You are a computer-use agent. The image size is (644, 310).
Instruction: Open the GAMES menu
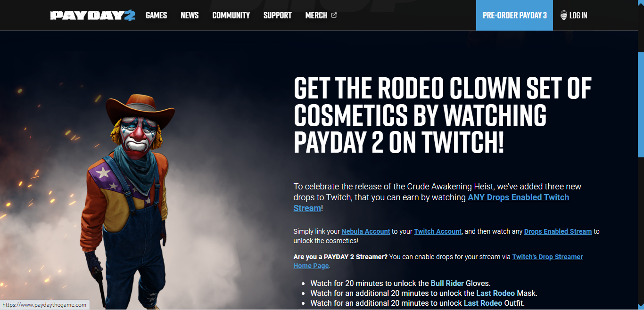coord(156,15)
